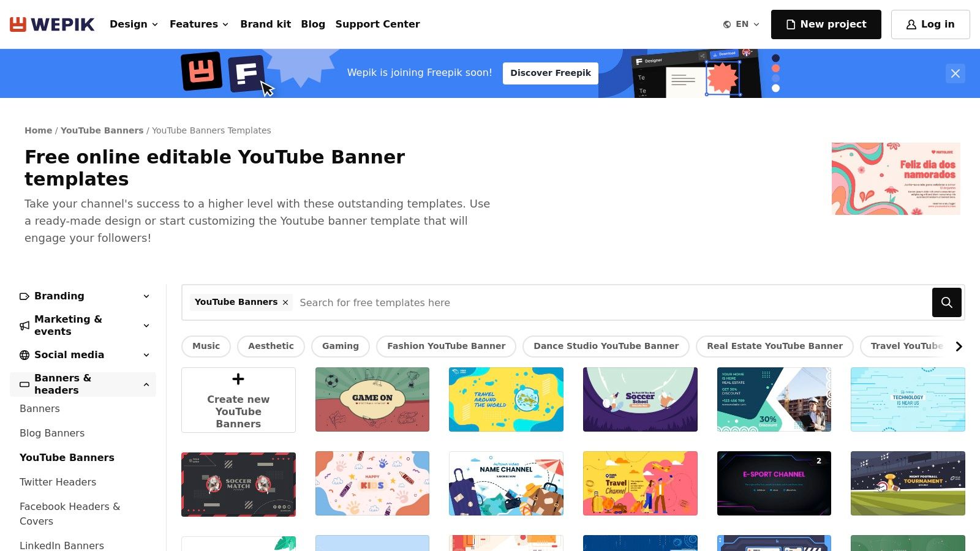Viewport: 980px width, 551px height.
Task: Open the E-Sport Channel template
Action: (774, 484)
